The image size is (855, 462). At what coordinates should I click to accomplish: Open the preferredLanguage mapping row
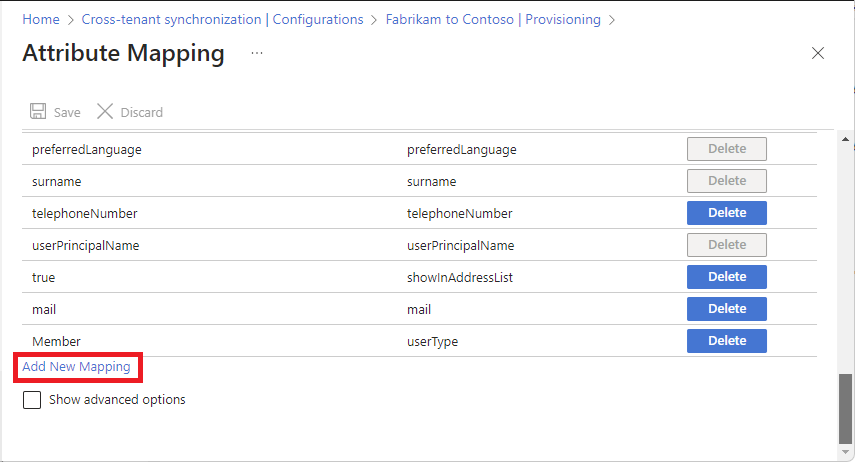[x=87, y=149]
